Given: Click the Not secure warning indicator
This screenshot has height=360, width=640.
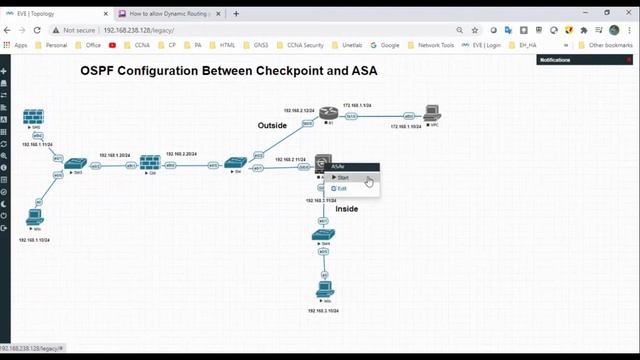Looking at the screenshot, I should [74, 30].
